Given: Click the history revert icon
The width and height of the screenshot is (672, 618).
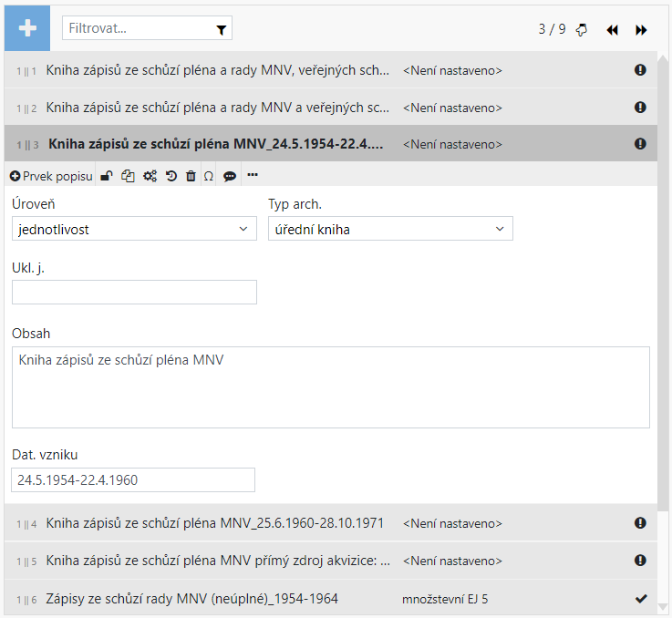Looking at the screenshot, I should point(171,176).
